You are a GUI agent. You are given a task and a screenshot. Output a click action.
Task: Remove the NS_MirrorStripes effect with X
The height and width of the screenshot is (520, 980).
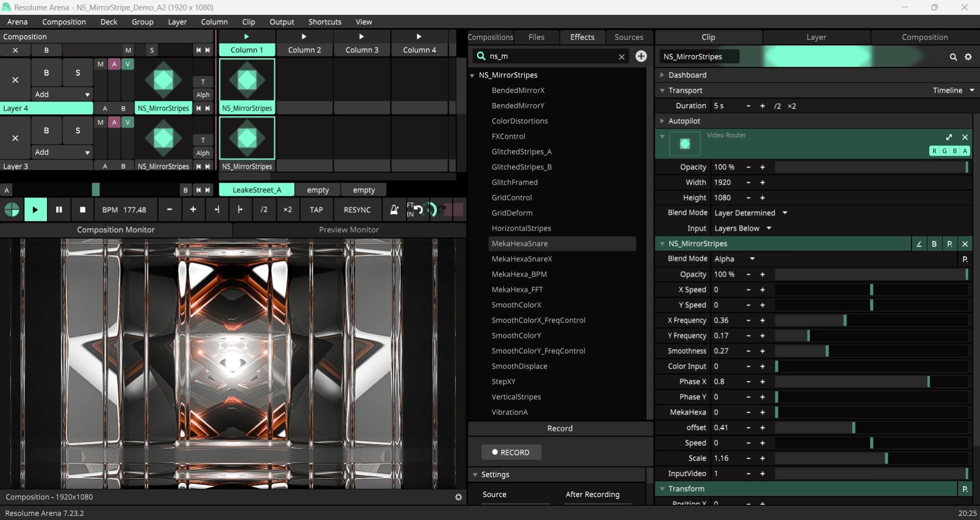[965, 244]
